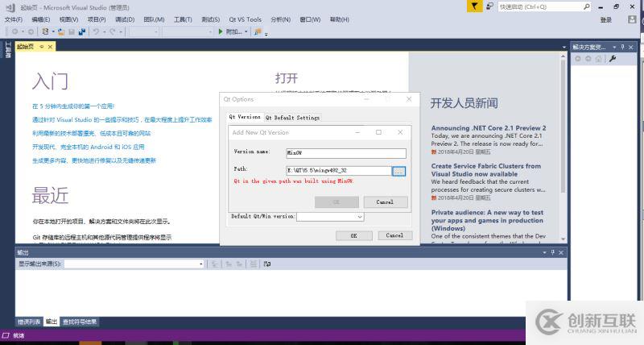The image size is (644, 345).
Task: Open the Help (帮助) menu
Action: pyautogui.click(x=339, y=19)
